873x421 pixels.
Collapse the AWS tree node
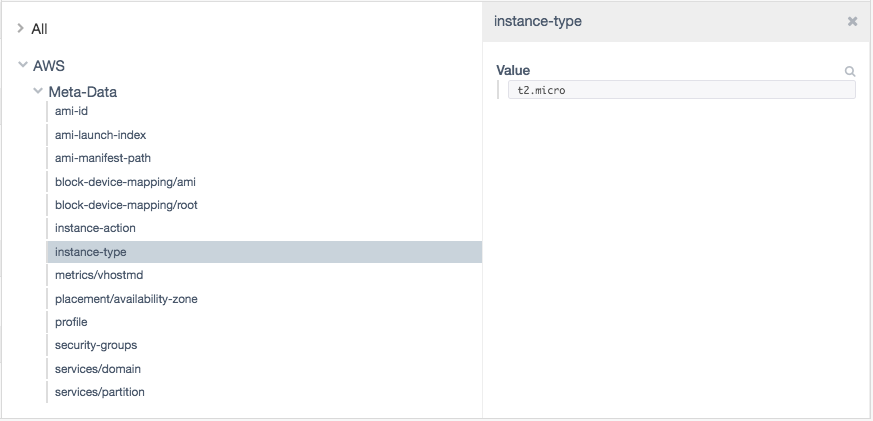click(x=23, y=65)
